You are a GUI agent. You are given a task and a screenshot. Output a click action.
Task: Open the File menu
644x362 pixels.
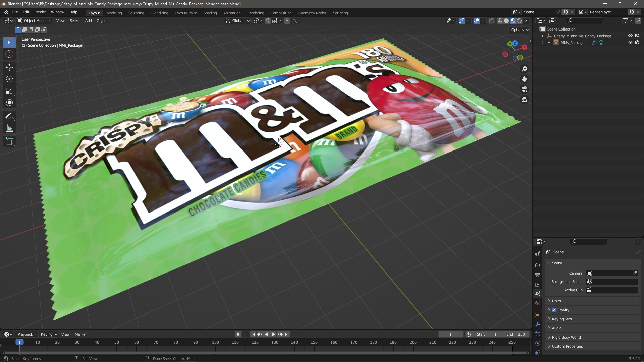click(x=15, y=12)
